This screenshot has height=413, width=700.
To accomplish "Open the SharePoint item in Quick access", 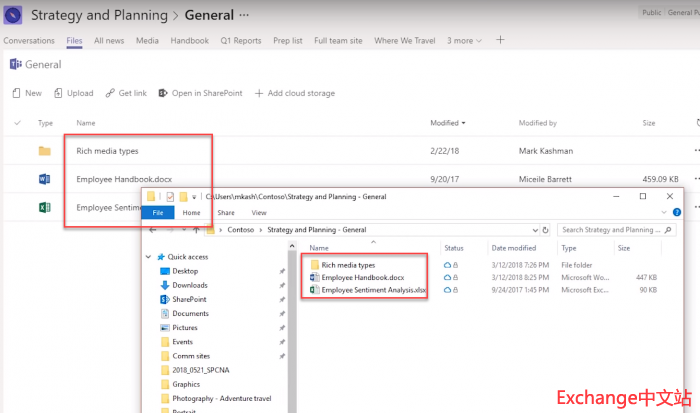I will [188, 299].
